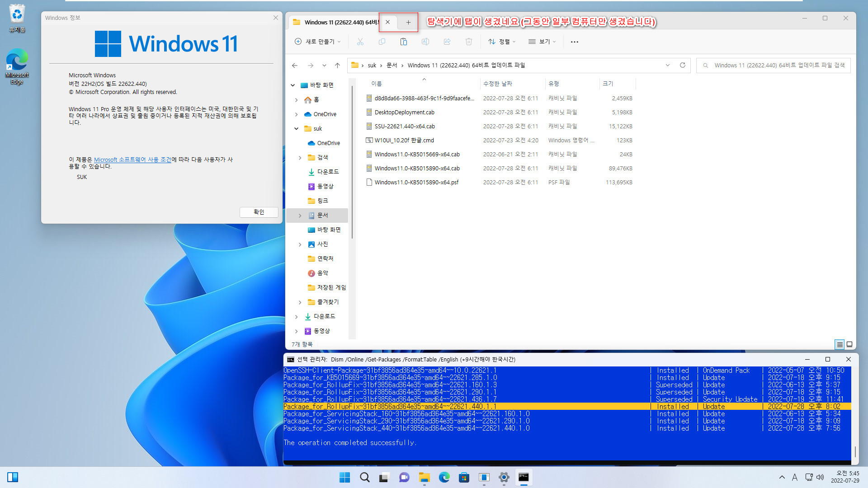Open the 새로 만들기 dropdown
Viewport: 868px width, 488px height.
(x=318, y=42)
